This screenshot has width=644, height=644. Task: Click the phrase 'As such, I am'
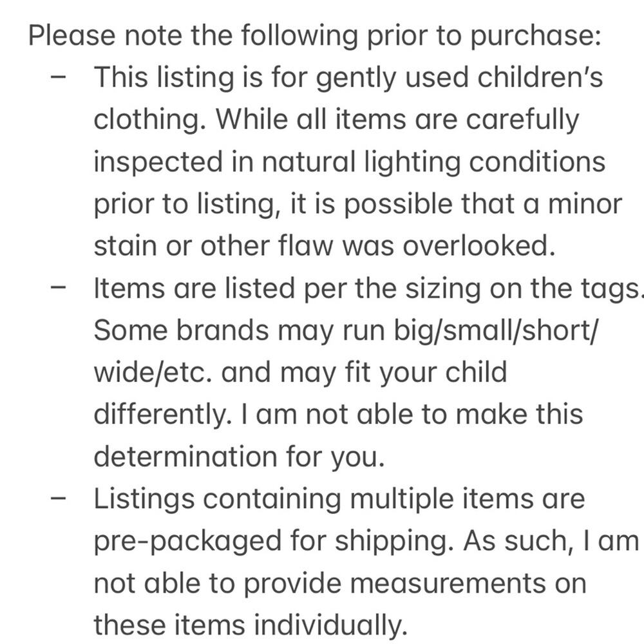551,542
